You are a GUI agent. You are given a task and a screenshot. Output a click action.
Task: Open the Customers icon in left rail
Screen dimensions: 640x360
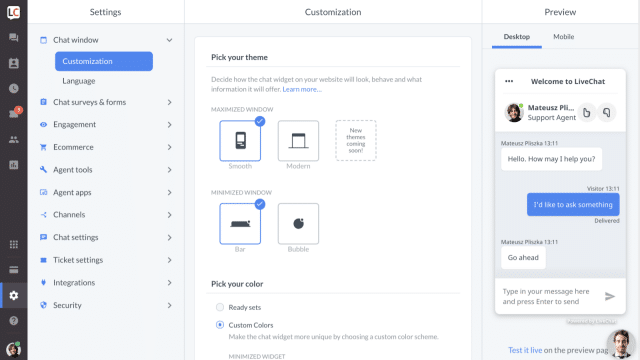[13, 63]
